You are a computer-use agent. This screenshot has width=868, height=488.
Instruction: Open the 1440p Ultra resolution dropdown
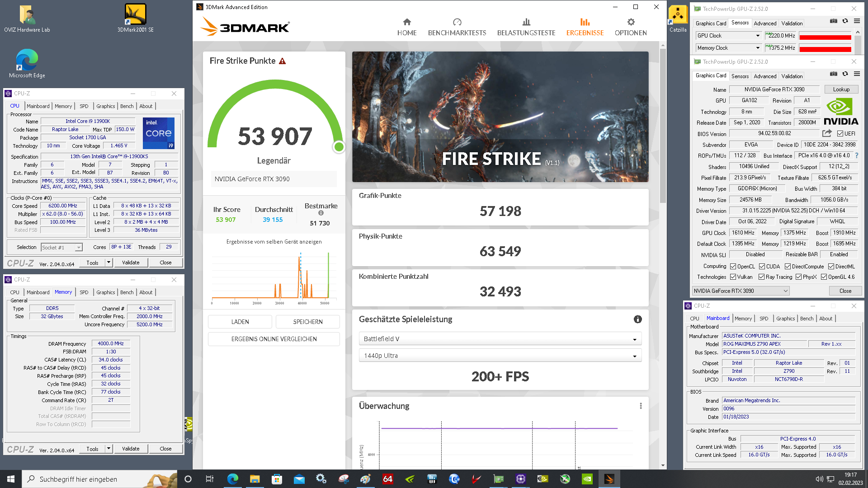[500, 356]
